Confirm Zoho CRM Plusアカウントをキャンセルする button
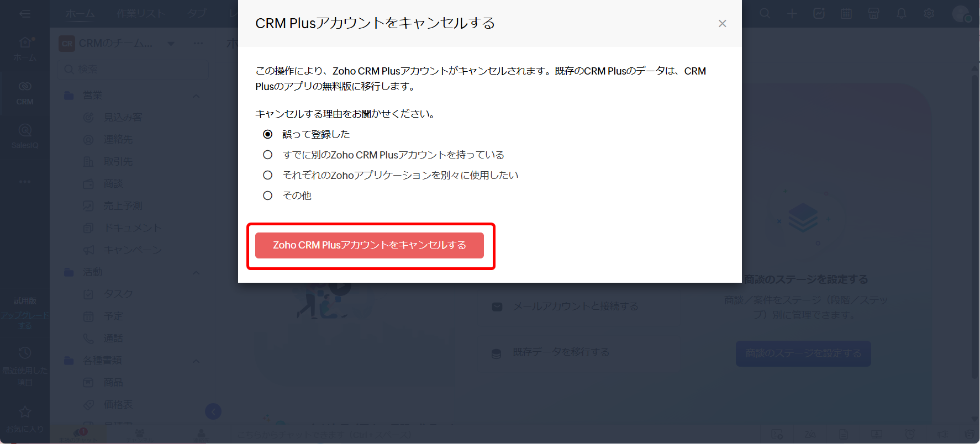The image size is (980, 444). [x=370, y=245]
